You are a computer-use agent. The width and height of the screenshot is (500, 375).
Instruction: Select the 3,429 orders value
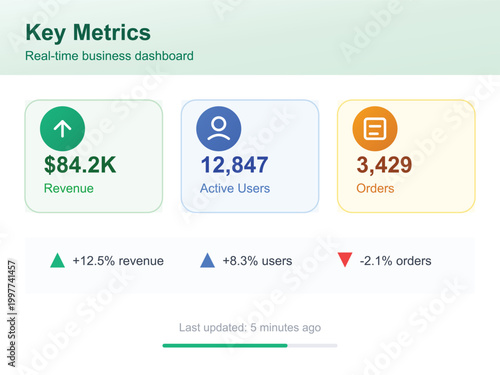(384, 165)
